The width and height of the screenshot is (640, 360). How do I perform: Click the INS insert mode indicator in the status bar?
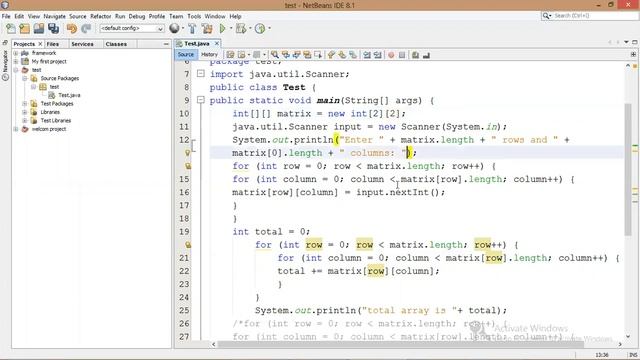click(x=633, y=355)
